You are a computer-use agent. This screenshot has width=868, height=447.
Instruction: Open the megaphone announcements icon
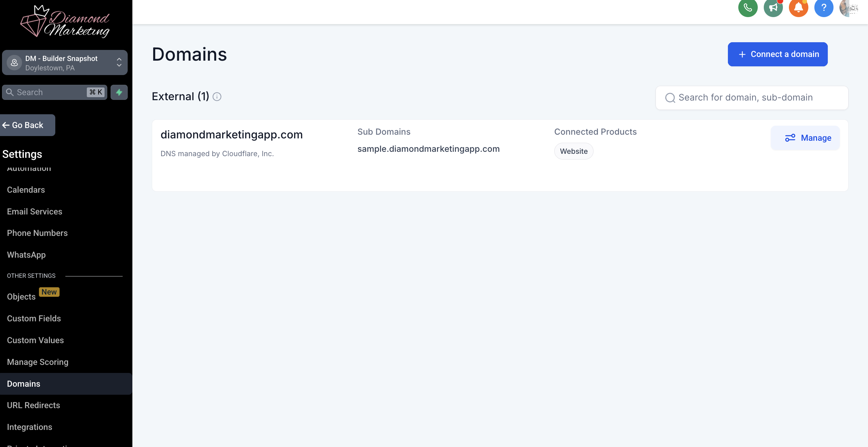click(772, 7)
